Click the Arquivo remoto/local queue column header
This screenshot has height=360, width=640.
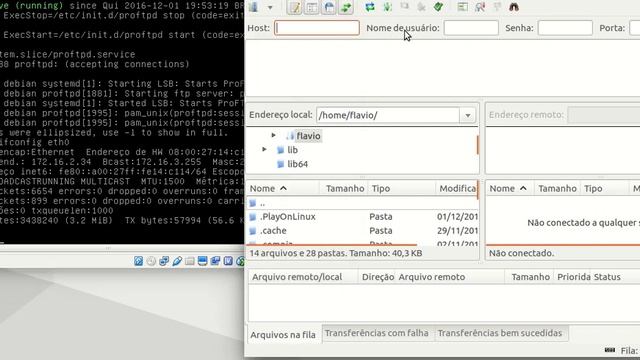coord(302,277)
